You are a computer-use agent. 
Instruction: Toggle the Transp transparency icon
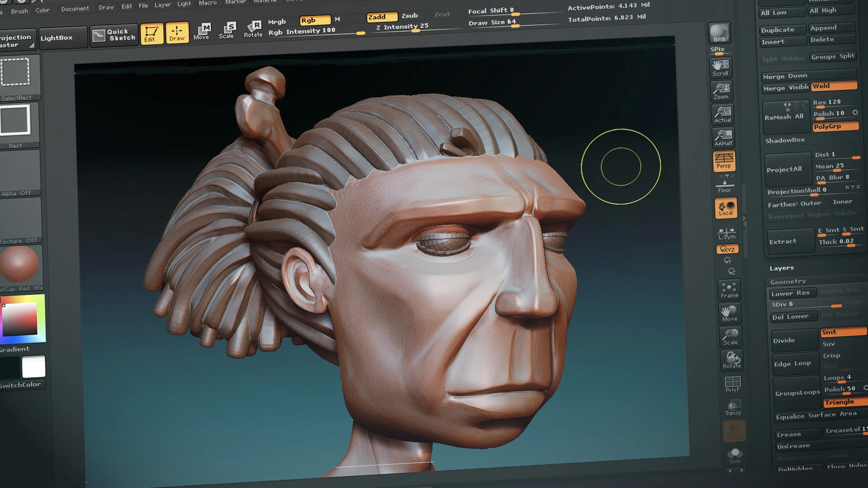point(733,408)
